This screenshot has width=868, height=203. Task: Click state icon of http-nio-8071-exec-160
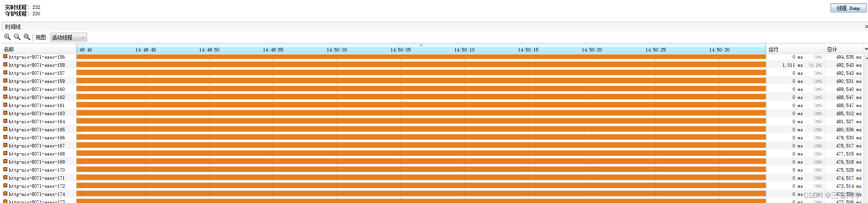6,89
